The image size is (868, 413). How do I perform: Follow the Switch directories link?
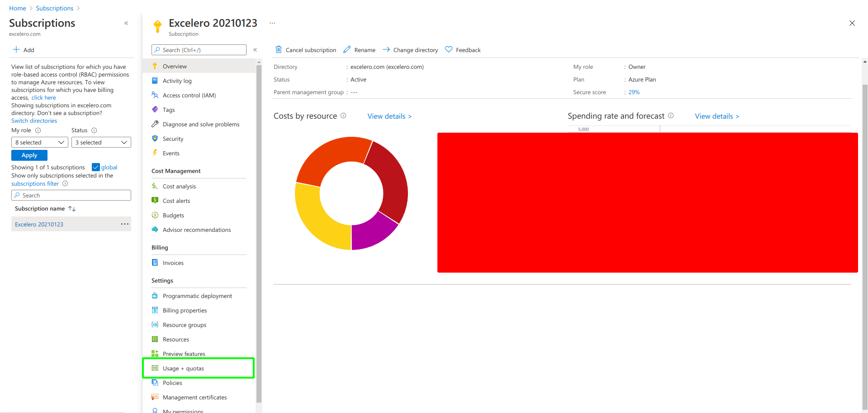(x=34, y=120)
